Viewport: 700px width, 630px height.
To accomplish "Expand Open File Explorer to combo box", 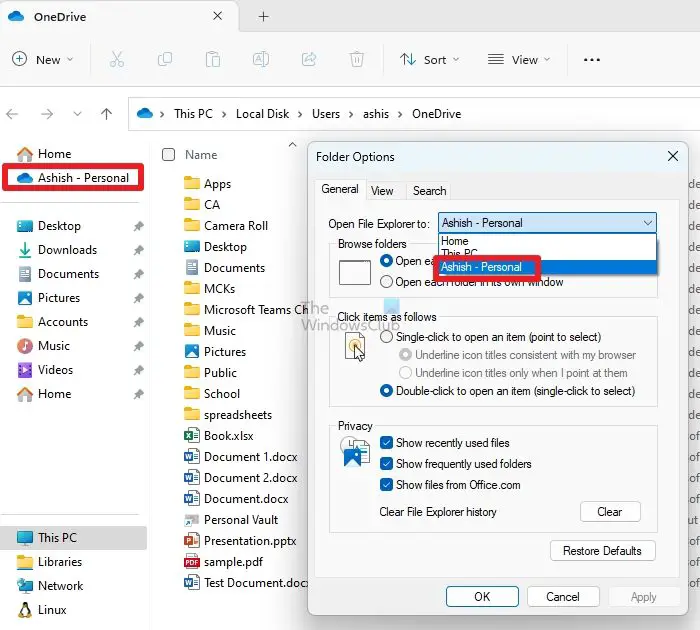I will pyautogui.click(x=547, y=222).
